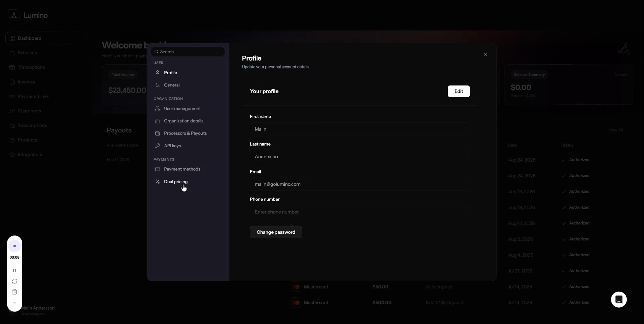Viewport: 644px width, 324px height.
Task: Click the search magnifier icon
Action: tap(156, 52)
